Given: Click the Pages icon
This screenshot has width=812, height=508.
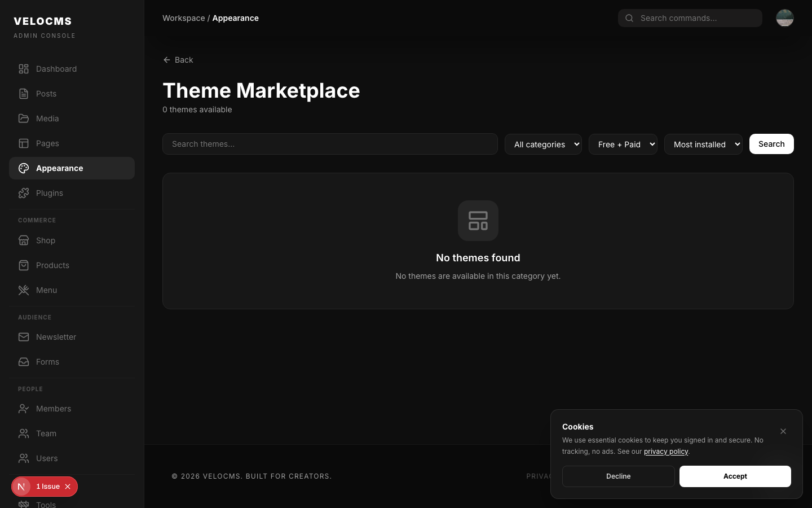Looking at the screenshot, I should (x=23, y=143).
